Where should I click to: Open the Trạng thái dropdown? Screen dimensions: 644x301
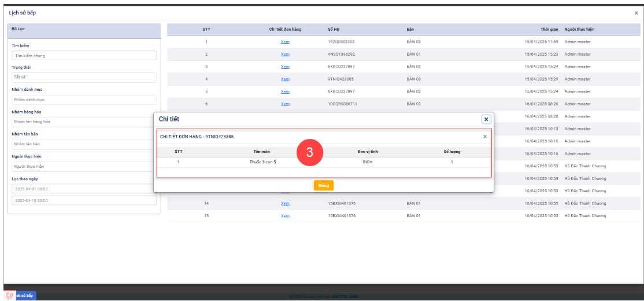[x=84, y=78]
